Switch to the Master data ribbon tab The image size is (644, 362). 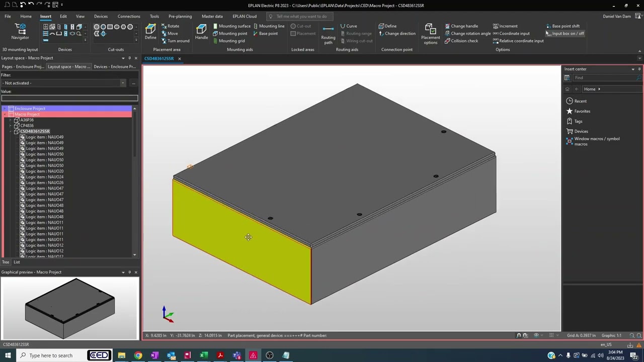pos(212,16)
